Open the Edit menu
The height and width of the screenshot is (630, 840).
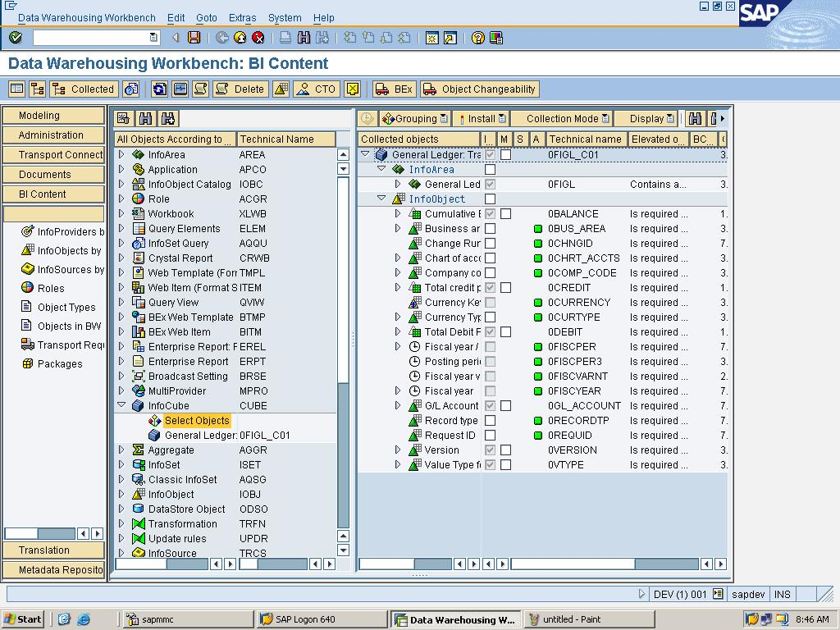(176, 18)
